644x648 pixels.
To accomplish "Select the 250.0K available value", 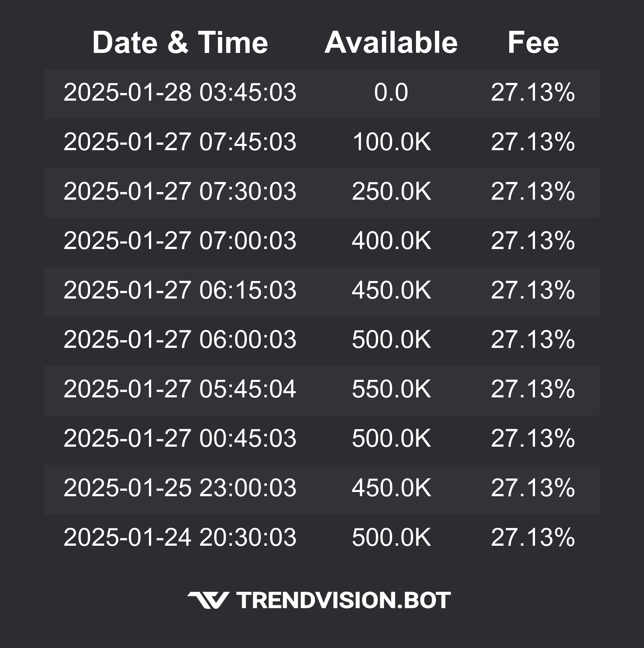I will point(391,191).
